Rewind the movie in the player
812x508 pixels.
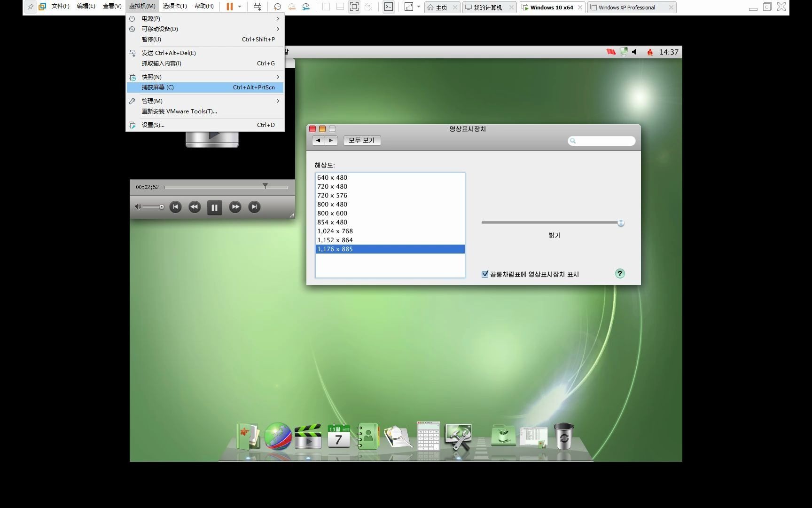coord(195,207)
